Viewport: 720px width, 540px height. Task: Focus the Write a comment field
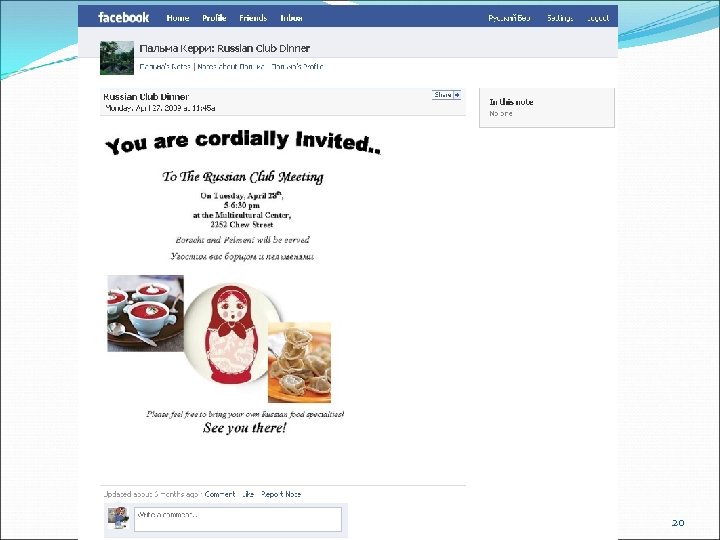[x=238, y=519]
